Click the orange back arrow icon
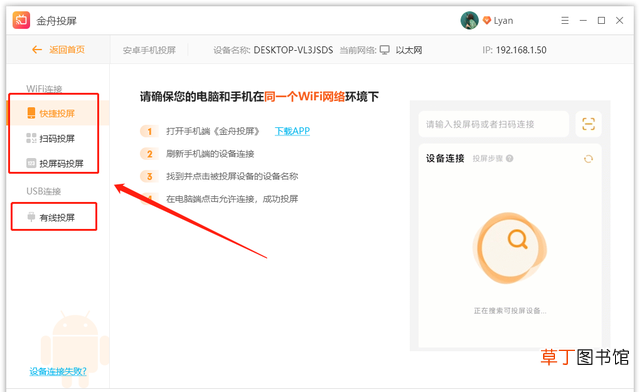This screenshot has height=392, width=640. 37,50
